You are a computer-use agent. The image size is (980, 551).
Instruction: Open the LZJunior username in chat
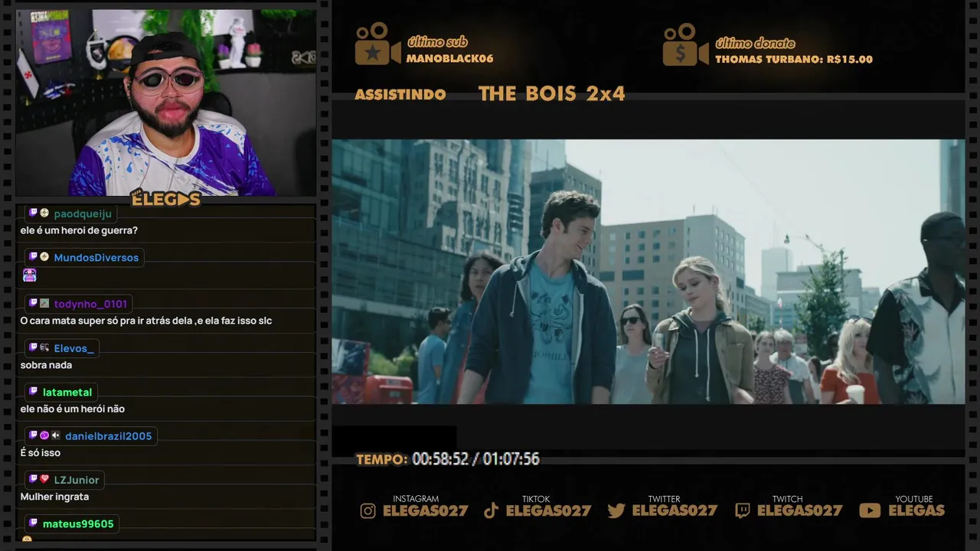click(x=77, y=480)
